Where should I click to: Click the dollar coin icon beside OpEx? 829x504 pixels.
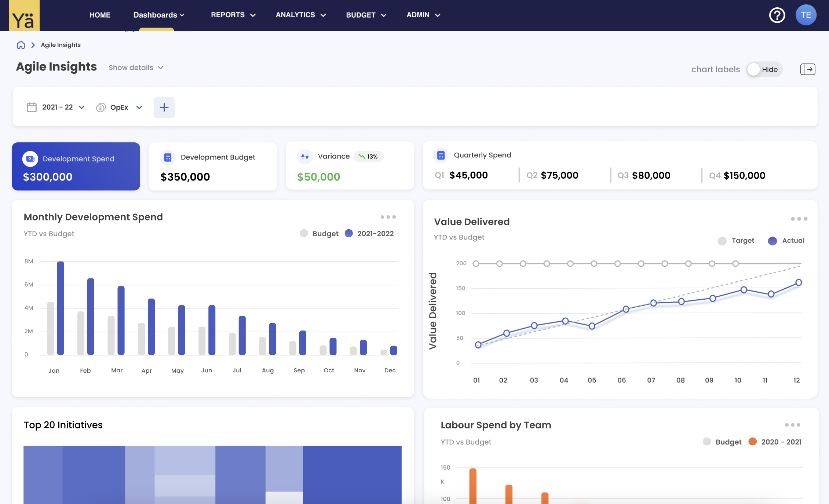[x=101, y=107]
